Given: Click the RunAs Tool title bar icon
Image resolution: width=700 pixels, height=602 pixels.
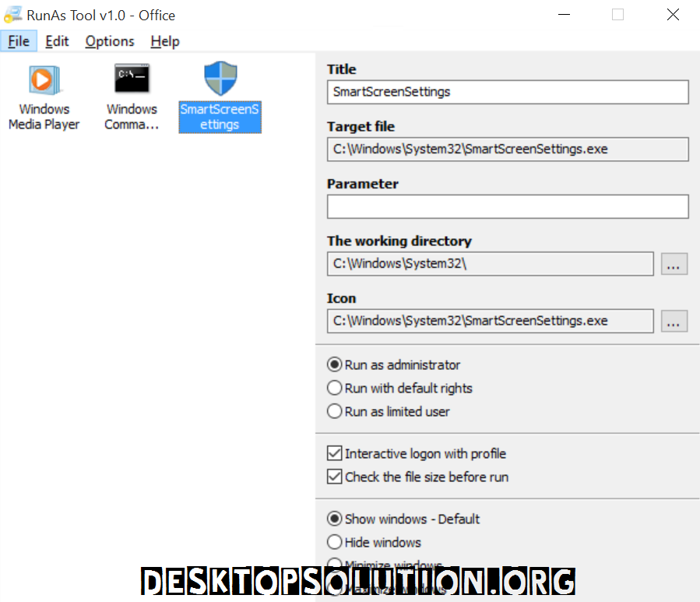Looking at the screenshot, I should (12, 14).
